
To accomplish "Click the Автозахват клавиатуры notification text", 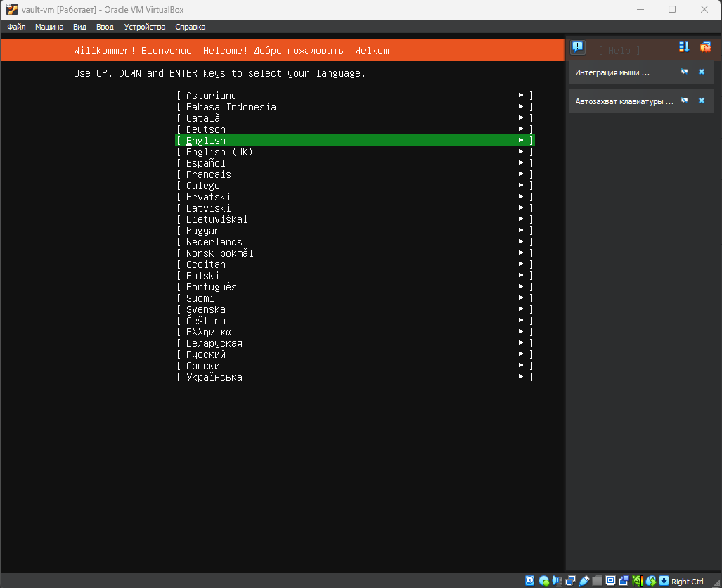I will click(x=624, y=101).
